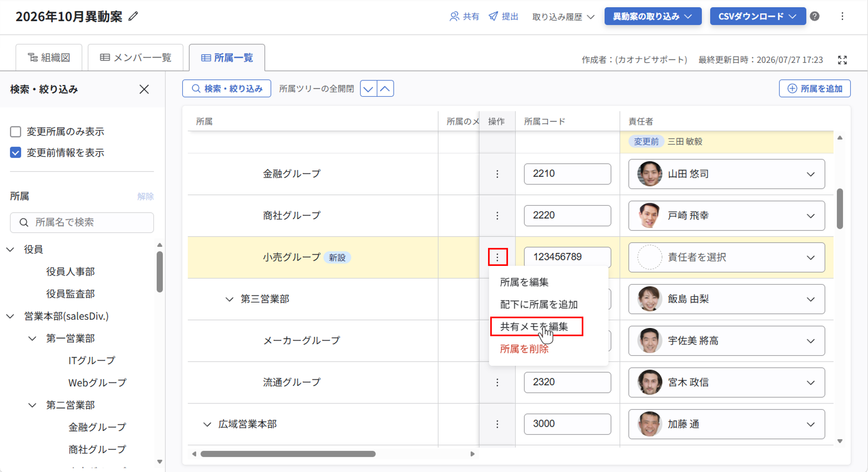This screenshot has height=472, width=868.
Task: Switch to the メンバー一覧 tab
Action: tap(136, 58)
